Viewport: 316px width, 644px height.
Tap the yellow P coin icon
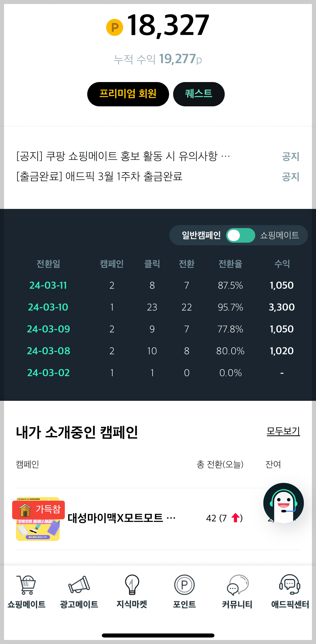[116, 27]
